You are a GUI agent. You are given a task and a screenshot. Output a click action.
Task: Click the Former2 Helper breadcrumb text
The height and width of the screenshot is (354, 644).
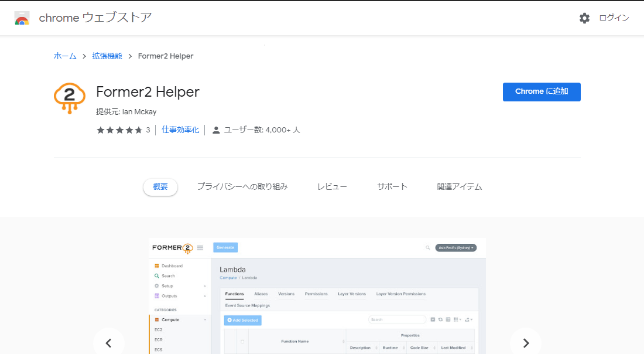(166, 56)
